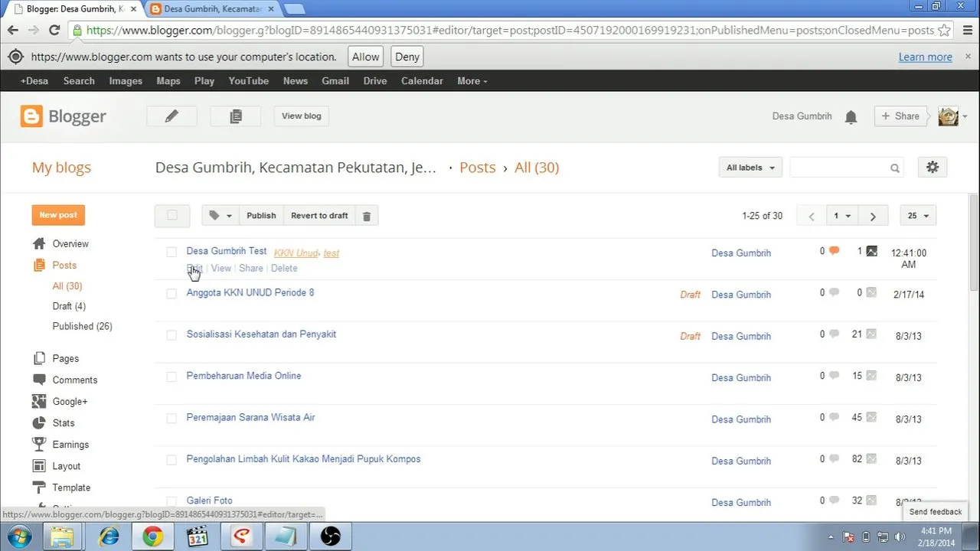Expand the More menu in Google bar
Viewport: 980px width, 551px height.
click(x=472, y=81)
